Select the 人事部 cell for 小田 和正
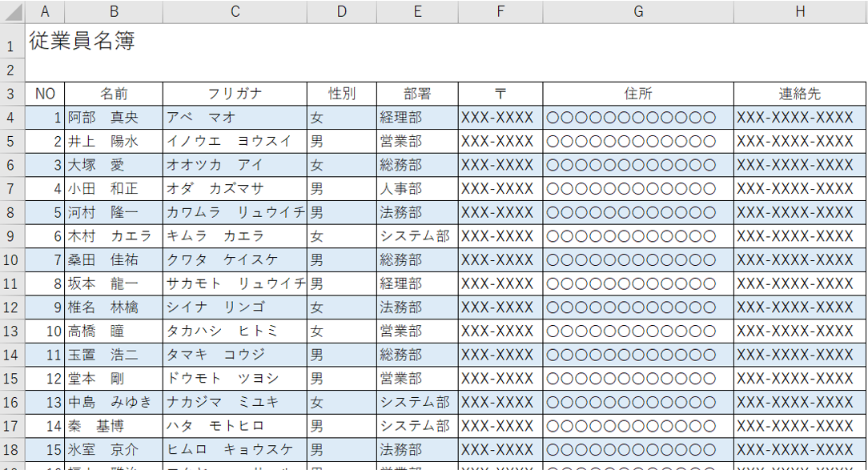Image resolution: width=868 pixels, height=470 pixels. [417, 189]
